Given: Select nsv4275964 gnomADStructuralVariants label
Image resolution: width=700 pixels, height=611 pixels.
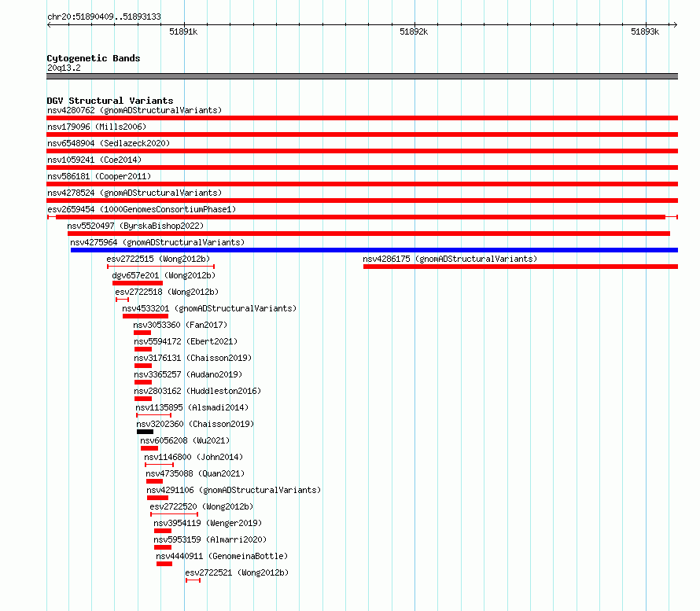Looking at the screenshot, I should 157,242.
